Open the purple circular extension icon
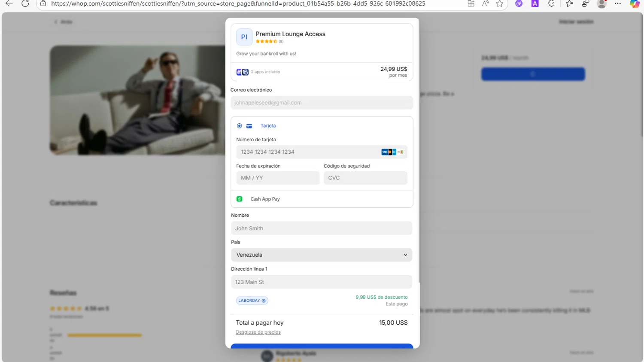Screen dimensions: 644x362 pos(519,3)
